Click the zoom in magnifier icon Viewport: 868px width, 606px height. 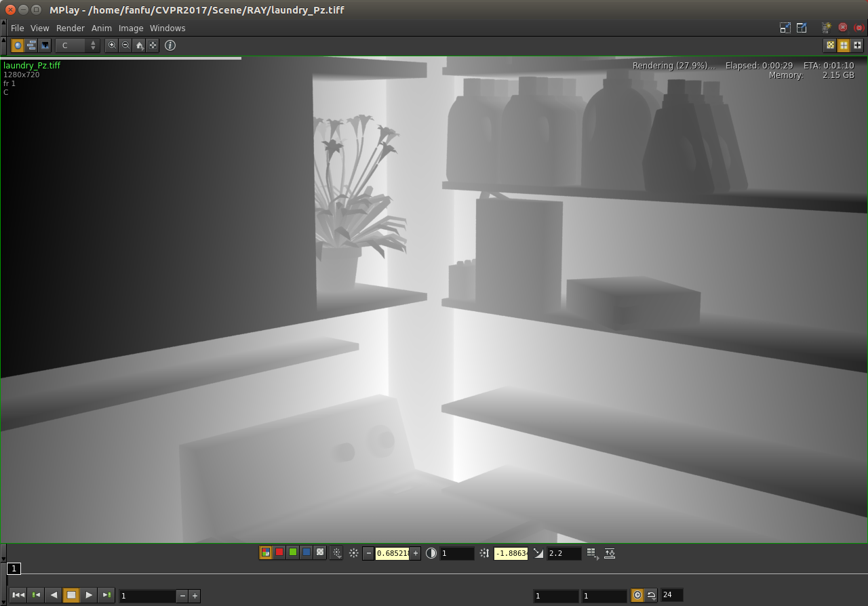coord(112,45)
